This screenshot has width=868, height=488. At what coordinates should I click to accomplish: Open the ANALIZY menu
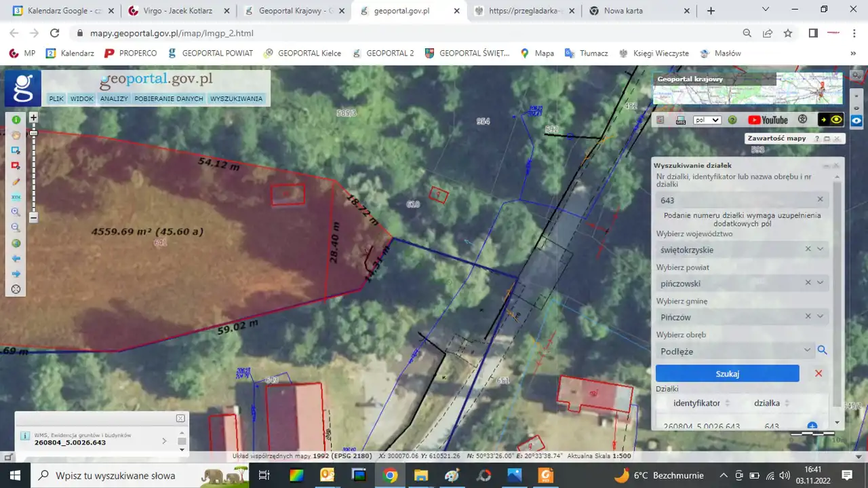tap(114, 99)
